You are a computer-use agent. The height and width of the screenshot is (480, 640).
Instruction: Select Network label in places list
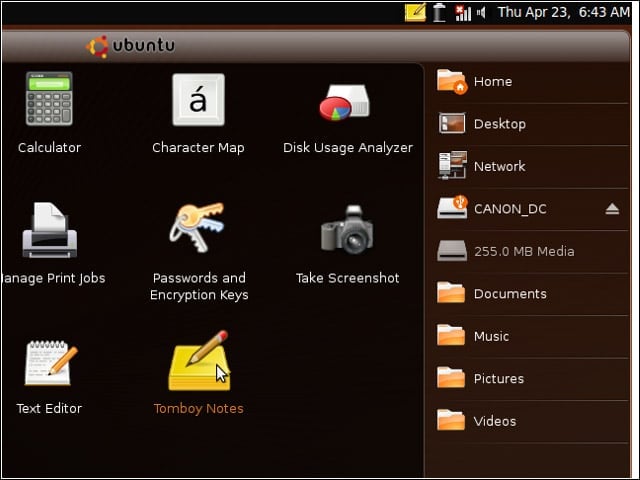499,166
